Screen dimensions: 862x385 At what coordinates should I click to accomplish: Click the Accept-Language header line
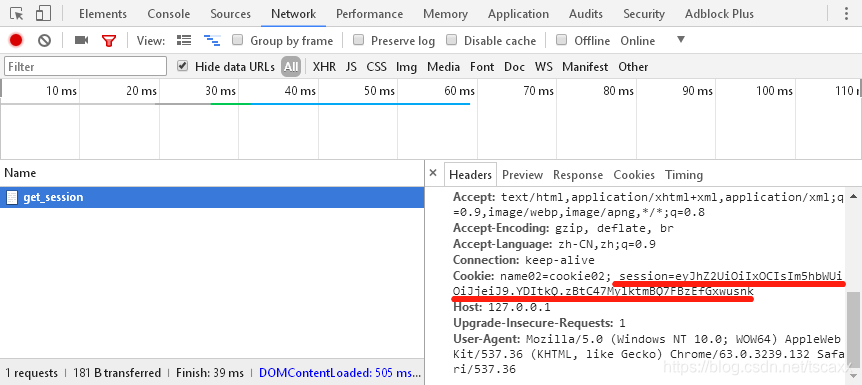554,244
